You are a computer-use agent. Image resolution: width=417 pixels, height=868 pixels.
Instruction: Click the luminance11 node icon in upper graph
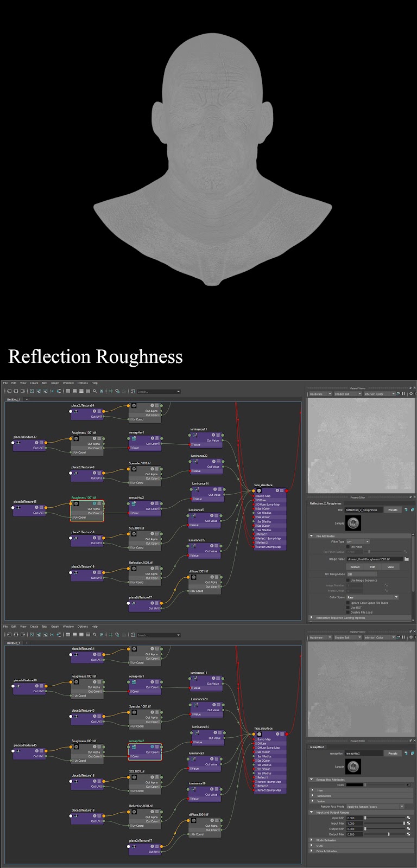pyautogui.click(x=195, y=435)
